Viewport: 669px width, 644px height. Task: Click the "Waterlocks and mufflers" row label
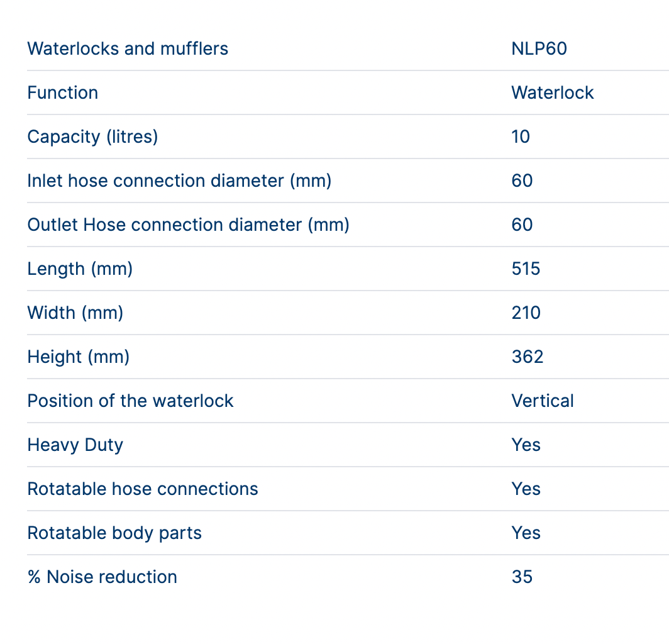(x=128, y=48)
